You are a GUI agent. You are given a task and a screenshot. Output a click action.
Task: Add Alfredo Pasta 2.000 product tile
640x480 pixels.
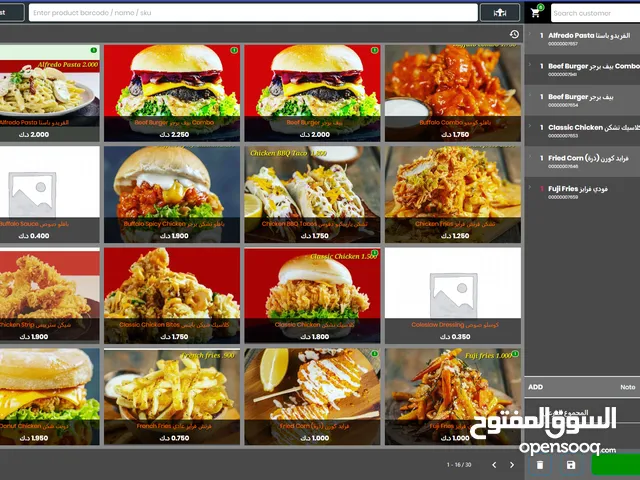tap(49, 93)
